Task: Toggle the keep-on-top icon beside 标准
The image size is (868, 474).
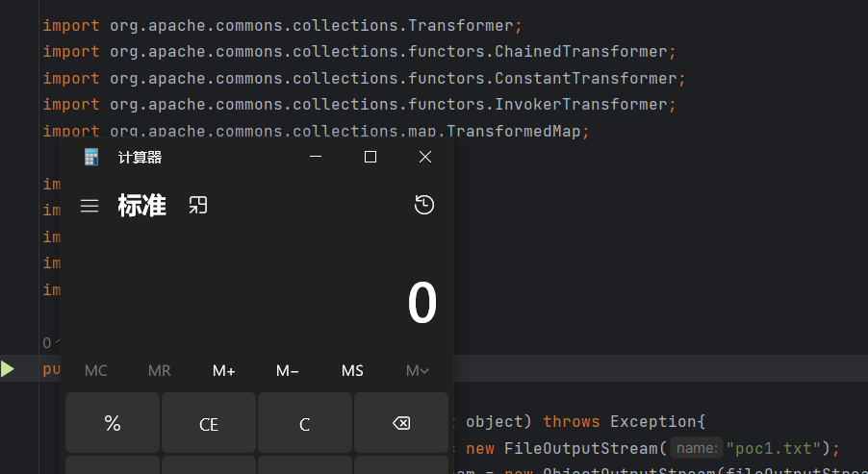Action: point(198,205)
